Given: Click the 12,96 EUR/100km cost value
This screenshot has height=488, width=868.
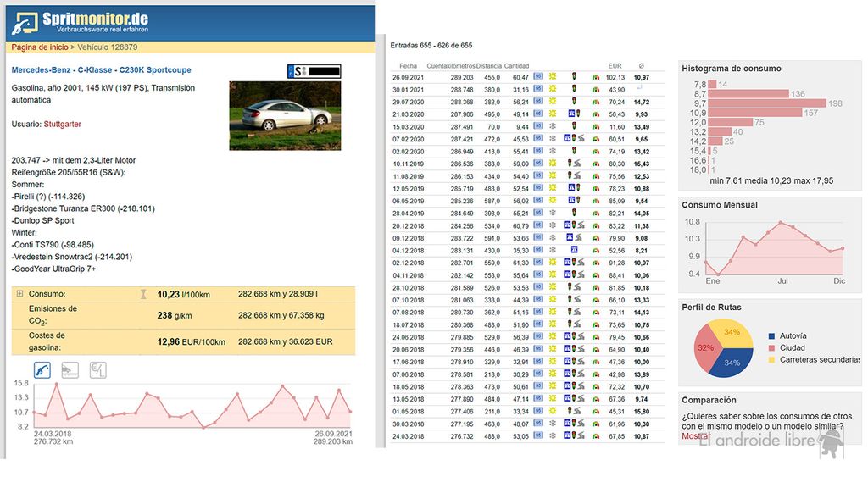Looking at the screenshot, I should click(x=191, y=342).
